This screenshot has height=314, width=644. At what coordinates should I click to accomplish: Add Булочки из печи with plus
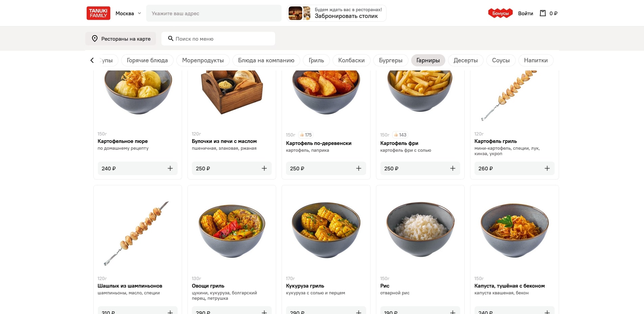click(x=264, y=168)
